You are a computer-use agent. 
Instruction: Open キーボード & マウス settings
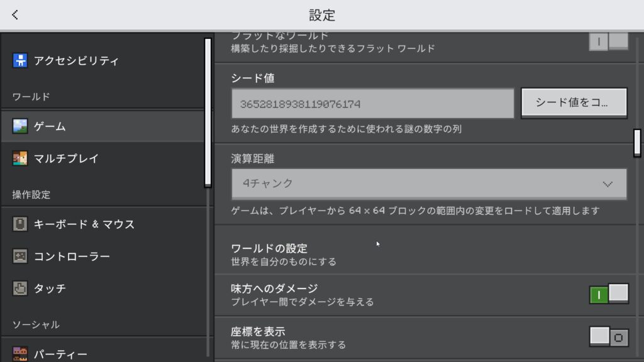[x=103, y=224]
